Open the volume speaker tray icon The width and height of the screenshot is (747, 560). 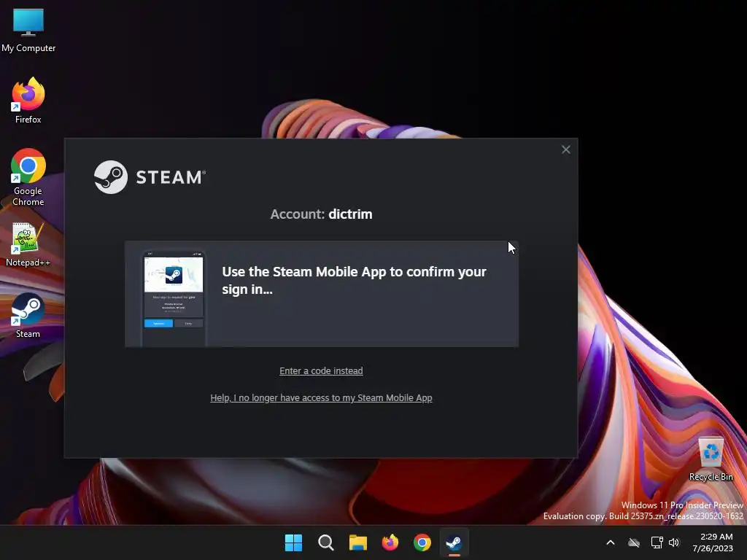coord(674,542)
